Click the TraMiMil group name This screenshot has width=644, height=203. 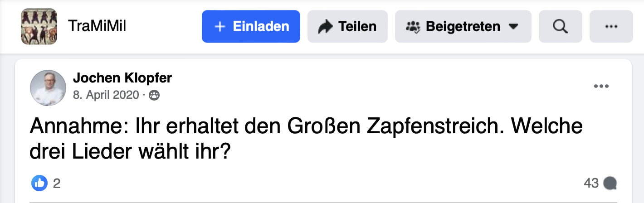click(x=97, y=26)
